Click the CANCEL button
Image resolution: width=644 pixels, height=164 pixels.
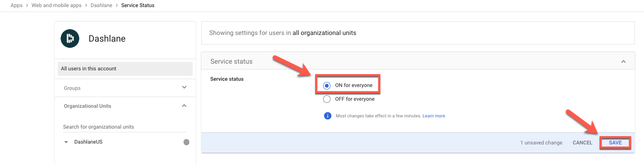pos(583,143)
